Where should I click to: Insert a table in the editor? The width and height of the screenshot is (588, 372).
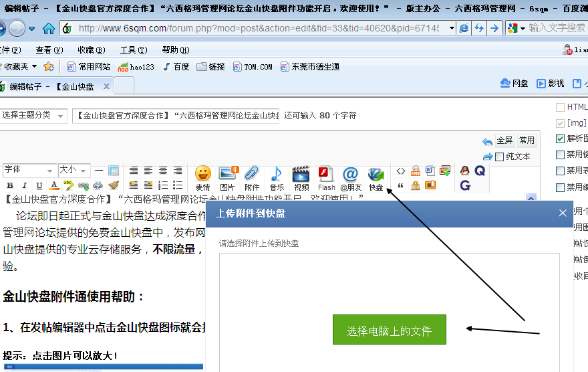[x=114, y=171]
